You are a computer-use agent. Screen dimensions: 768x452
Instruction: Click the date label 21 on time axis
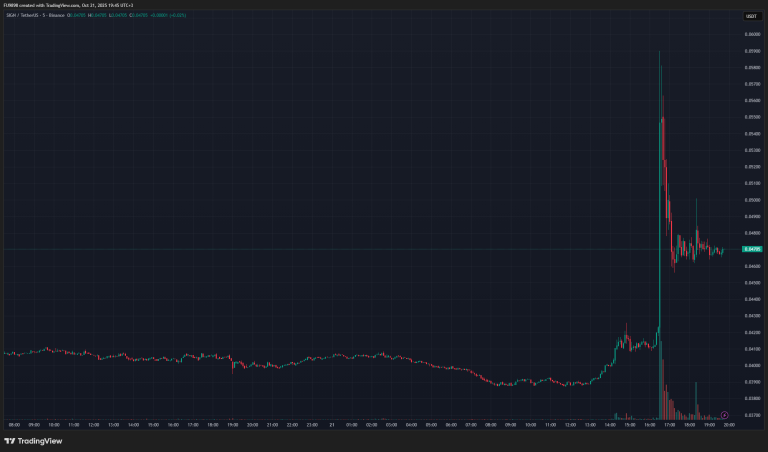[332, 425]
